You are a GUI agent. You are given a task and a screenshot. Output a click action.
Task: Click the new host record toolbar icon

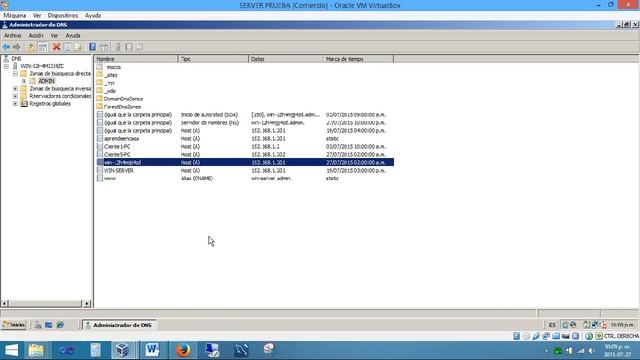pos(118,47)
